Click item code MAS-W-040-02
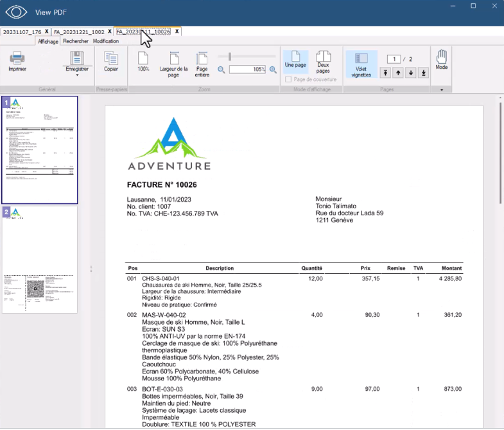Viewport: 504px width, 430px height. pos(164,315)
